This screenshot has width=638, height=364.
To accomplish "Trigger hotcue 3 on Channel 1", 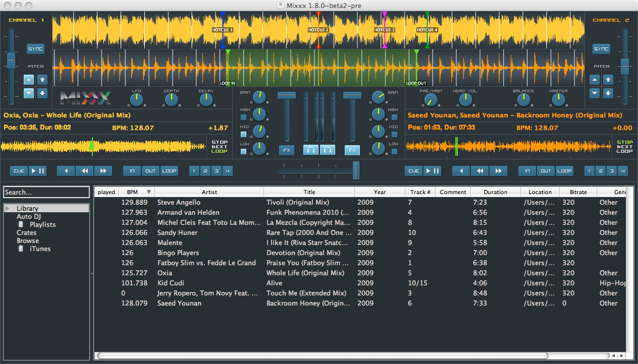I will tap(217, 171).
